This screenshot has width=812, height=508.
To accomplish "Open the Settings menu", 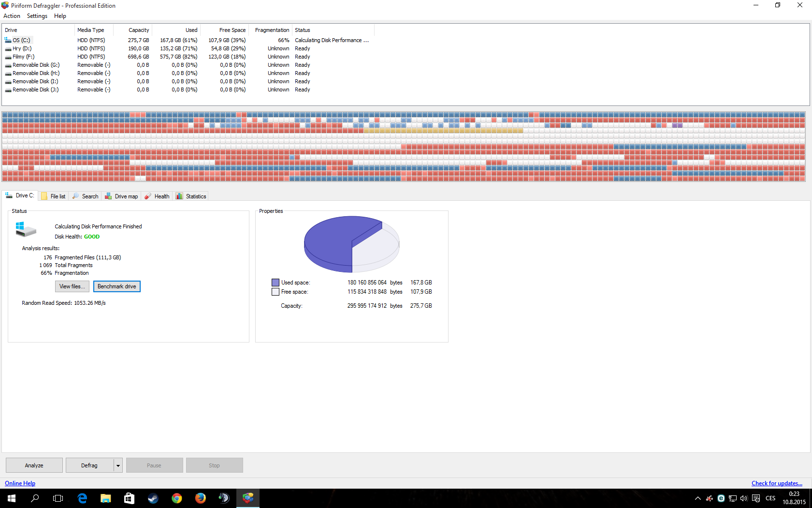I will coord(37,16).
